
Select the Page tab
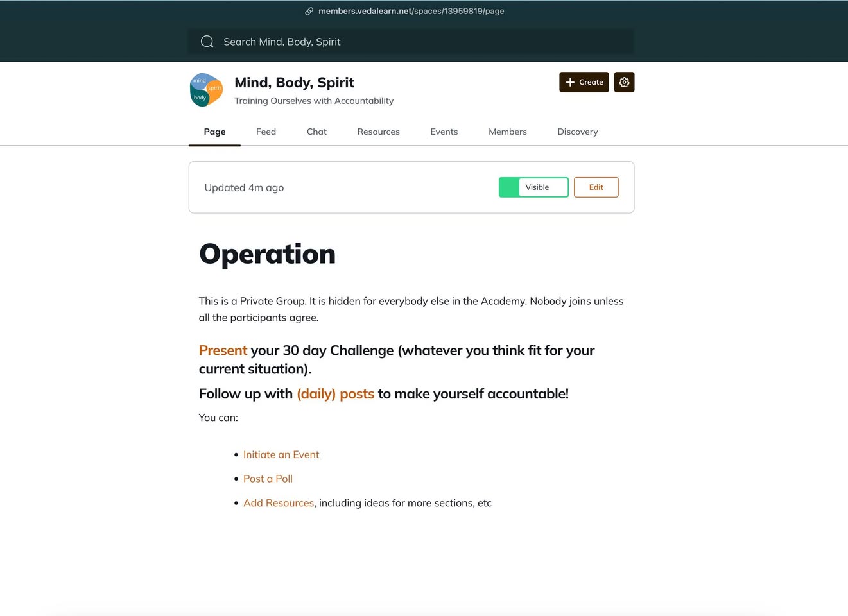[x=214, y=132]
